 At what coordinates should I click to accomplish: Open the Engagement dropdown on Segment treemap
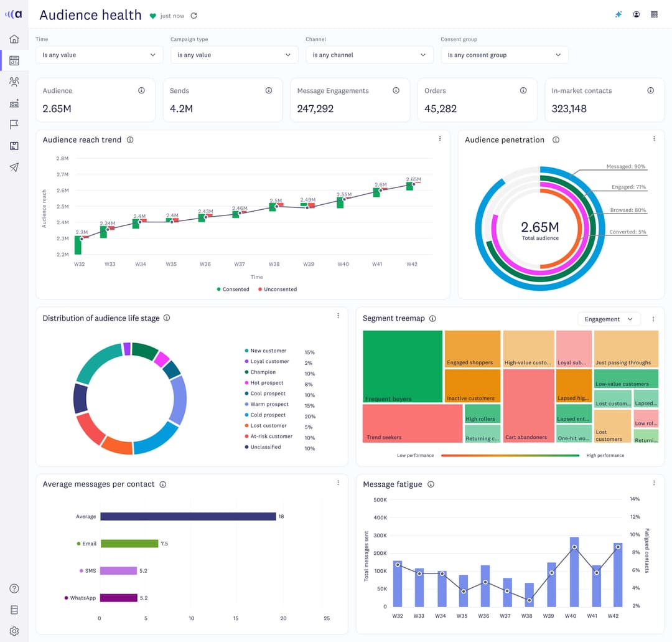(609, 318)
